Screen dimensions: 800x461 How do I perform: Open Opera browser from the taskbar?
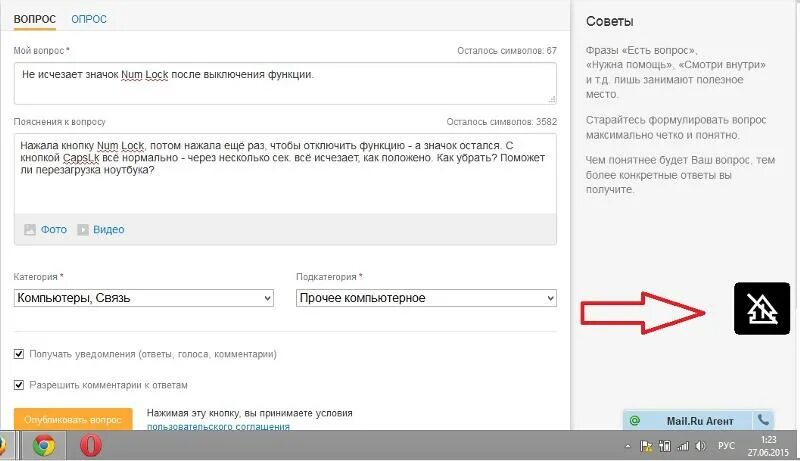click(x=90, y=446)
